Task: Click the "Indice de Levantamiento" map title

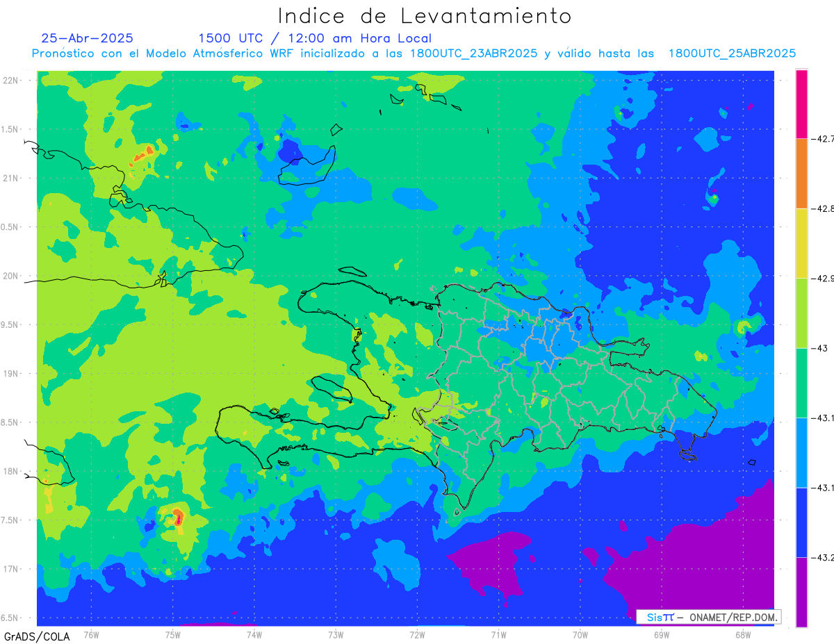Action: 425,15
